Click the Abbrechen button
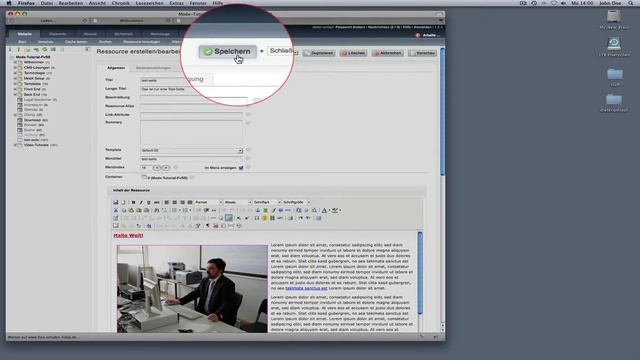 (x=388, y=53)
